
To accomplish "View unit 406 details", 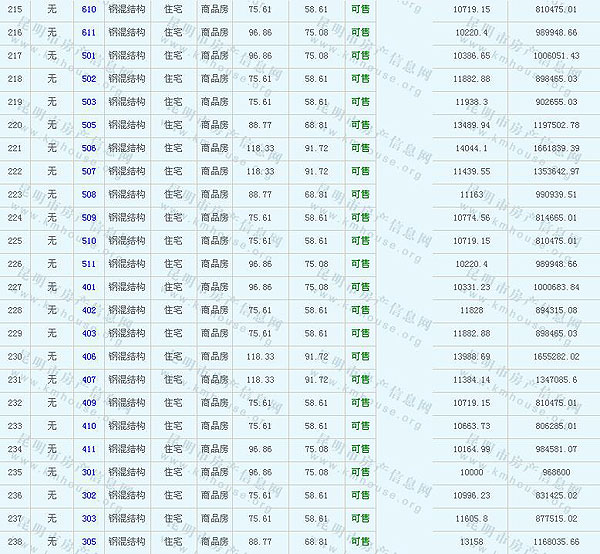I will coord(89,356).
